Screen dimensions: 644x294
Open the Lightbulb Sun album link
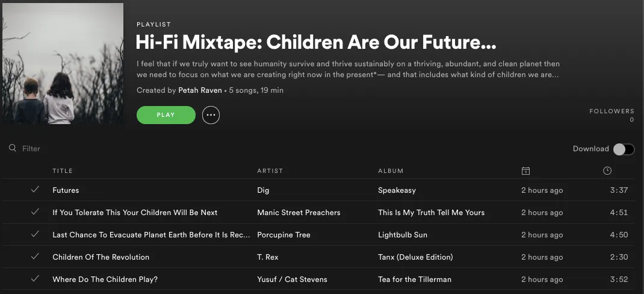[402, 235]
